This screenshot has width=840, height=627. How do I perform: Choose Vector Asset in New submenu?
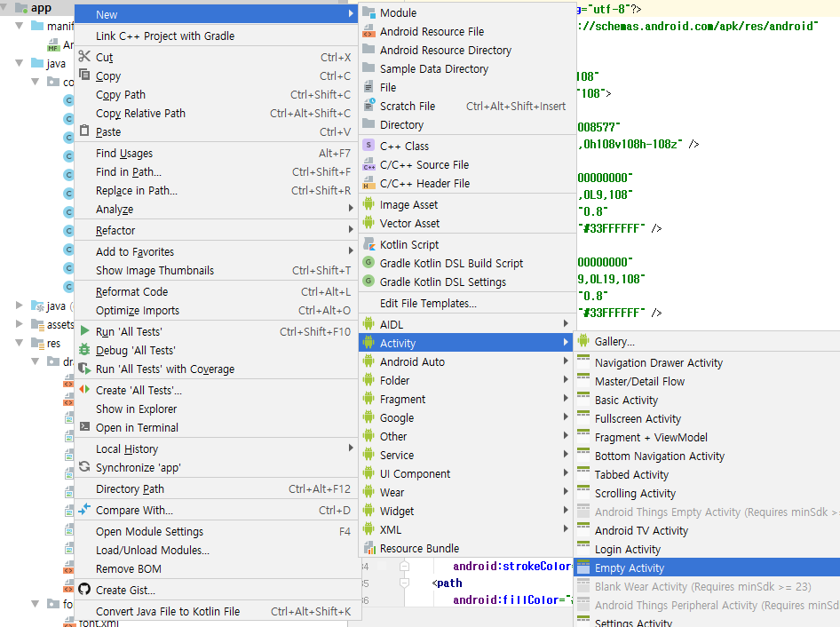click(466, 223)
